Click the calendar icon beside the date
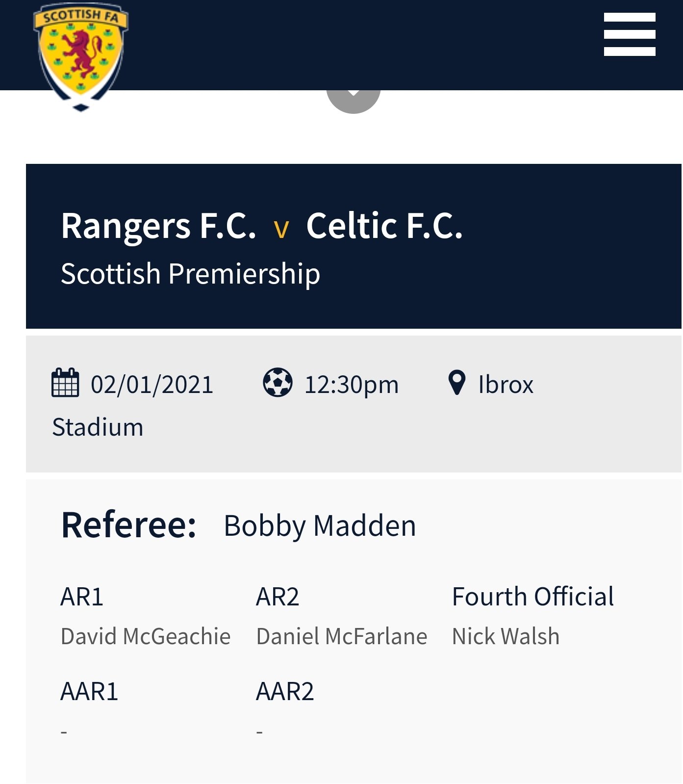 click(x=65, y=383)
